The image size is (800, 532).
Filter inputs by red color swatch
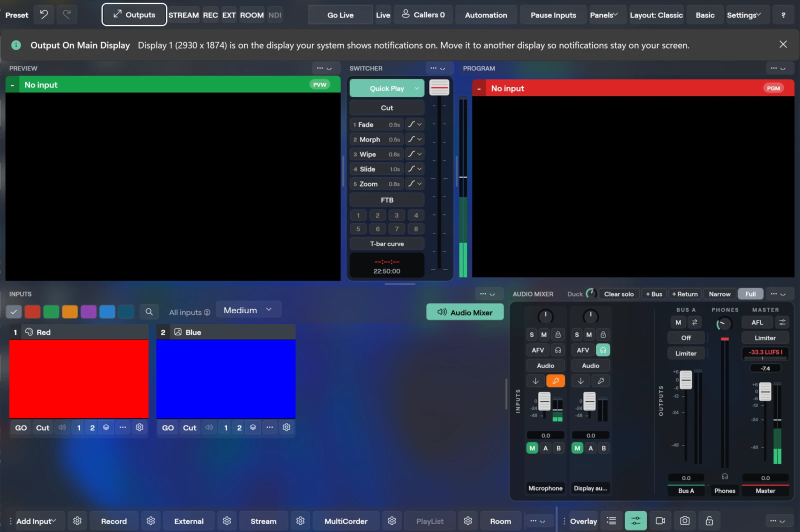[32, 311]
